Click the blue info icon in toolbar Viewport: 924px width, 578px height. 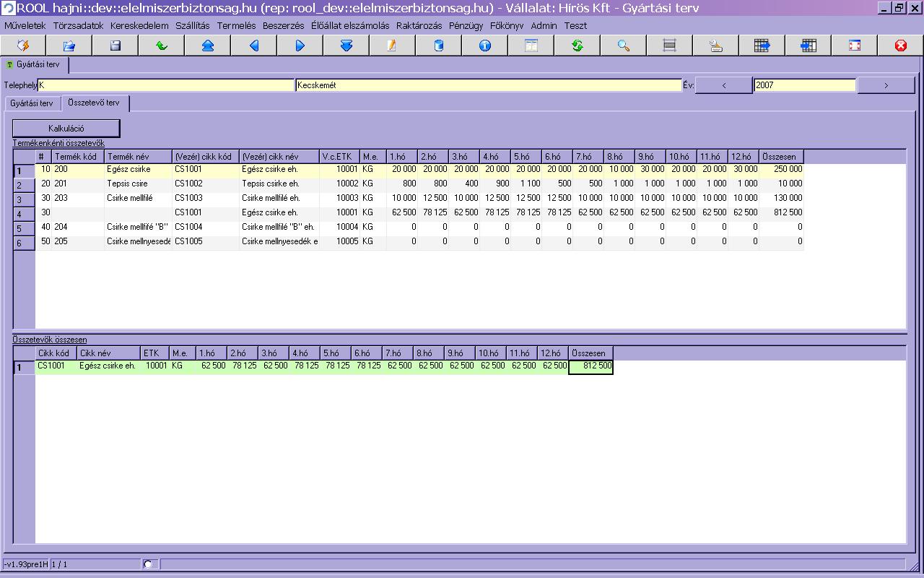pos(484,46)
